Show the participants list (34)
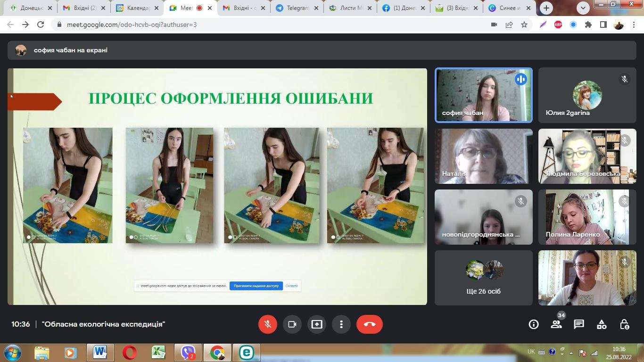This screenshot has width=644, height=362. tap(556, 324)
